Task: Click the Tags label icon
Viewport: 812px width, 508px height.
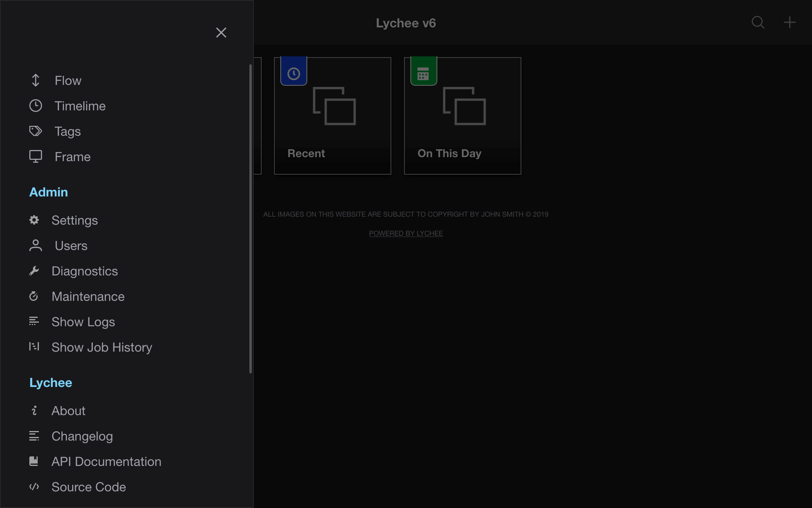Action: [x=36, y=131]
